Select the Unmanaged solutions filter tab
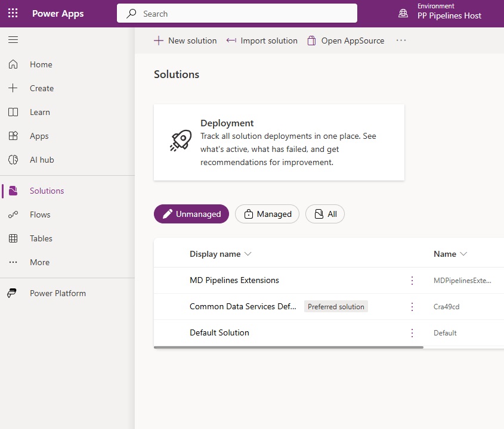This screenshot has width=504, height=429. click(191, 214)
